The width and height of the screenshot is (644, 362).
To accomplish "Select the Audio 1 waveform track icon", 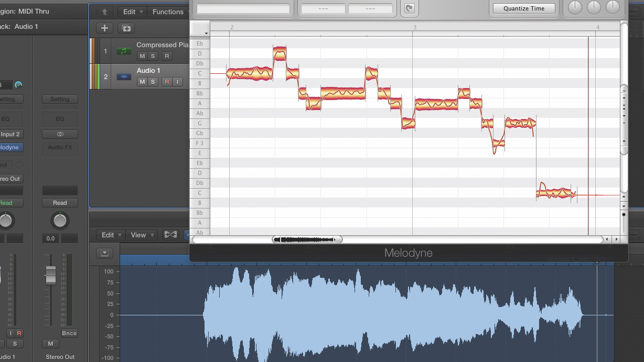I will click(x=124, y=77).
